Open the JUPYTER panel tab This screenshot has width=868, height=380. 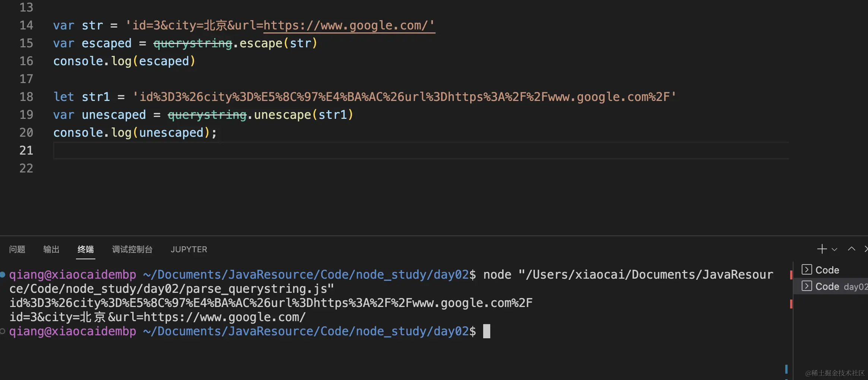[189, 249]
